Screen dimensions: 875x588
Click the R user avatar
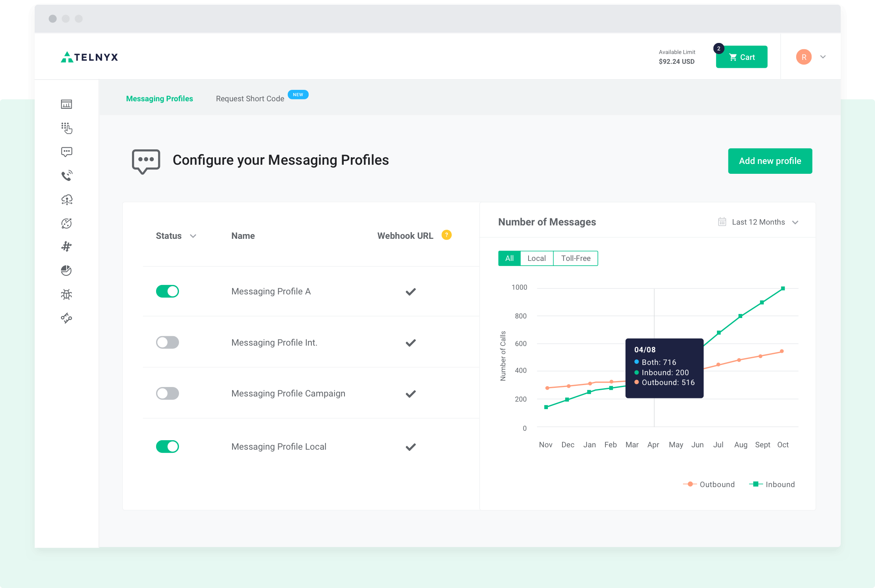pos(804,57)
